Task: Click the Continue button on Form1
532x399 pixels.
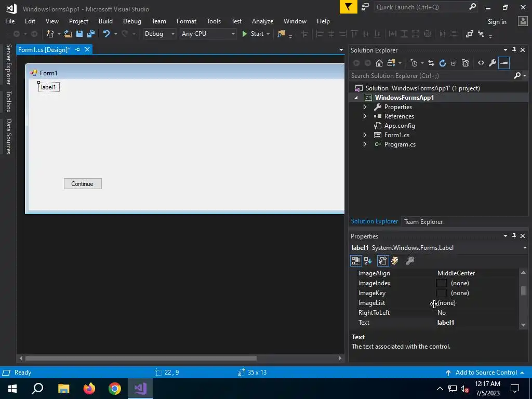Action: 83,183
